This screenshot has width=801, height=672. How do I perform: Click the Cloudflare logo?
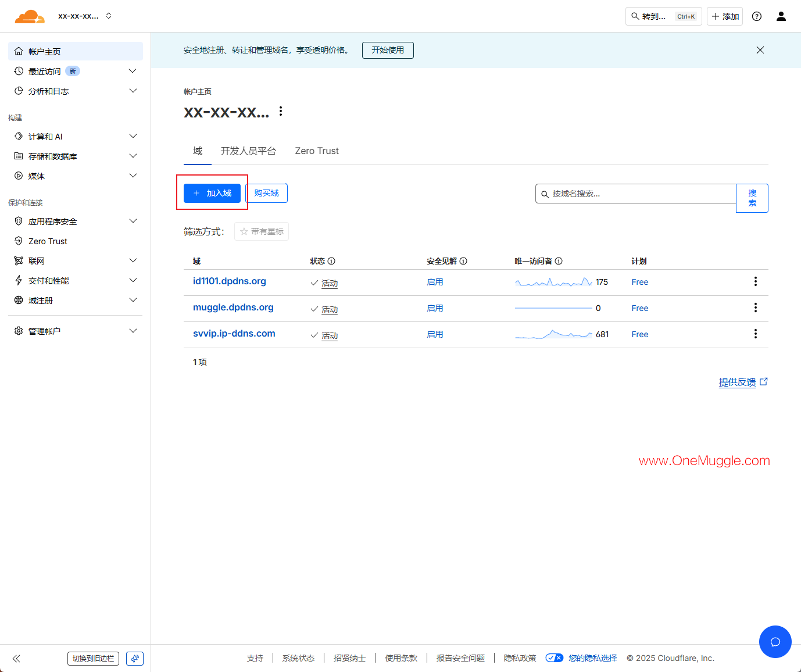30,16
